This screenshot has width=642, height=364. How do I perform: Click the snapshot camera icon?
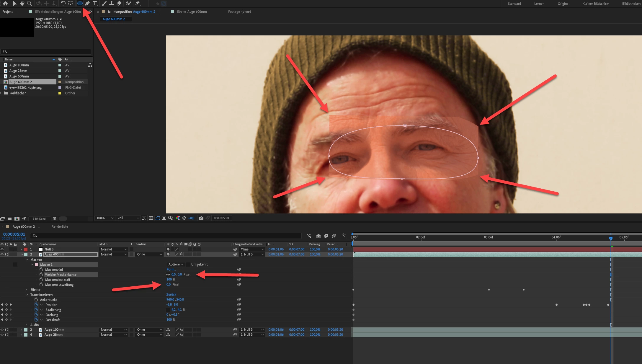point(201,218)
